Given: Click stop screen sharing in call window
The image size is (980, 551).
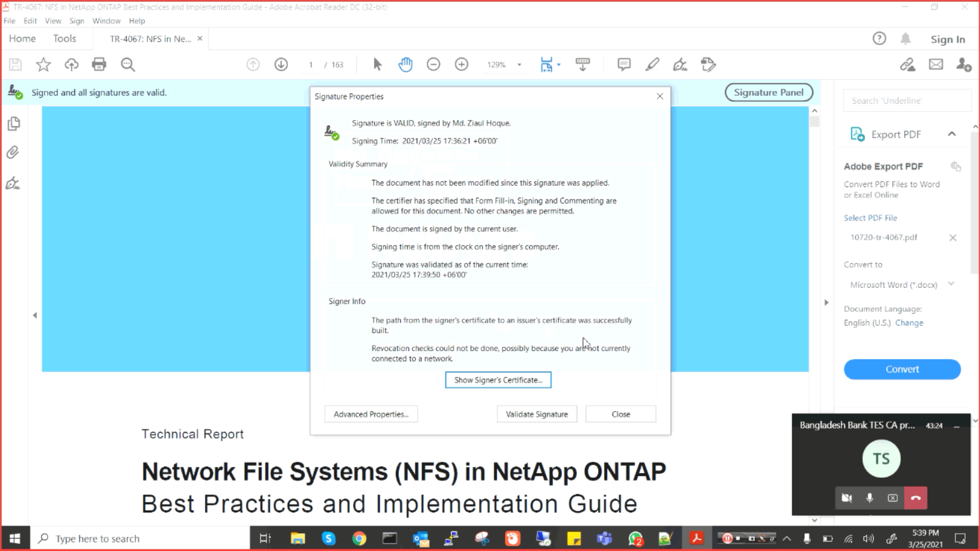Looking at the screenshot, I should pyautogui.click(x=892, y=498).
